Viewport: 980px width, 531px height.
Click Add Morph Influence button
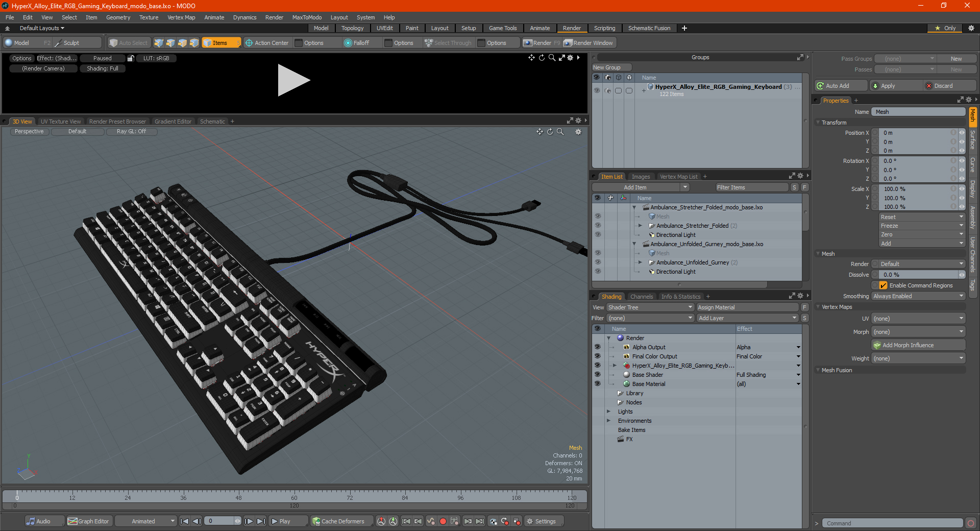tap(918, 345)
